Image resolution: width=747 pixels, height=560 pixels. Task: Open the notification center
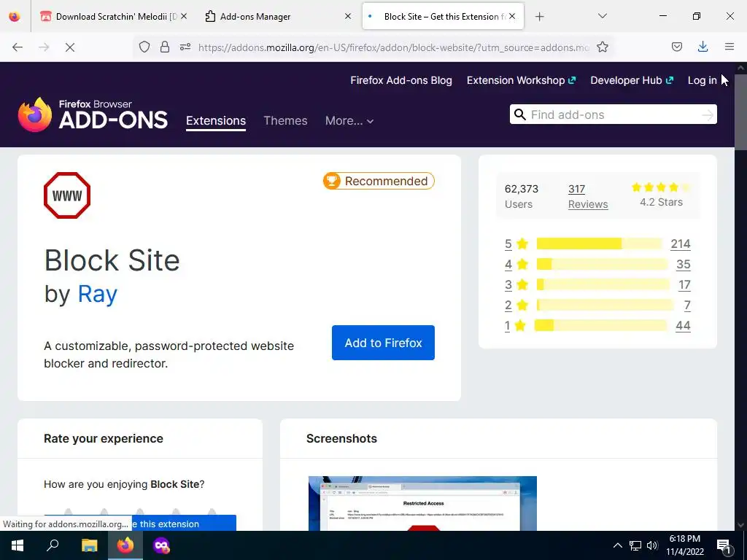point(724,546)
